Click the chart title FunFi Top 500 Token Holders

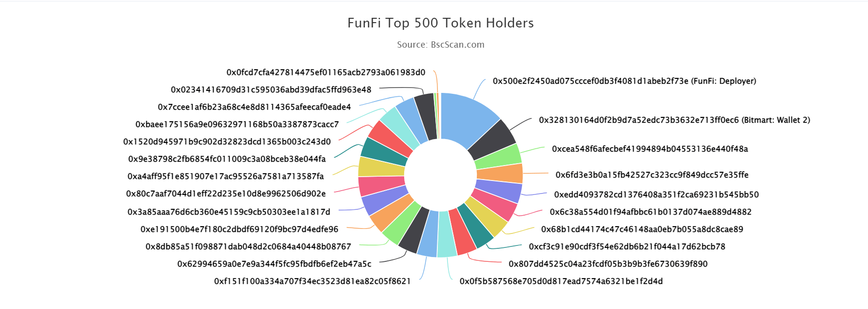coord(441,23)
